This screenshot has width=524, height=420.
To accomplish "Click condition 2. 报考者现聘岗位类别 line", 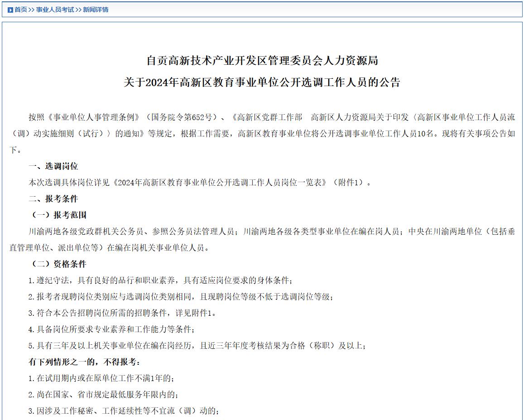I will tap(181, 297).
